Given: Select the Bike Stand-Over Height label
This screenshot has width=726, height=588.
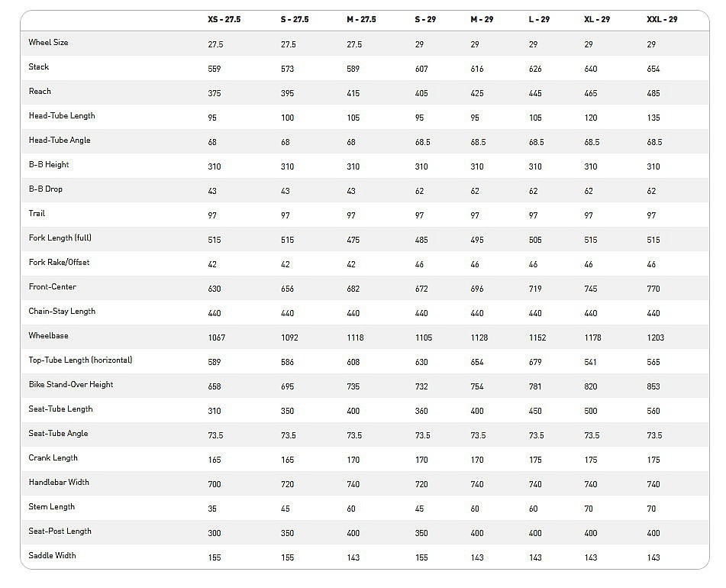Looking at the screenshot, I should point(71,385).
